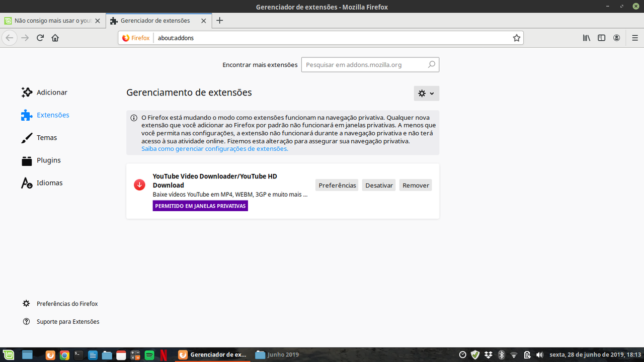Open the update manager shield icon
This screenshot has height=362, width=644.
[x=475, y=355]
